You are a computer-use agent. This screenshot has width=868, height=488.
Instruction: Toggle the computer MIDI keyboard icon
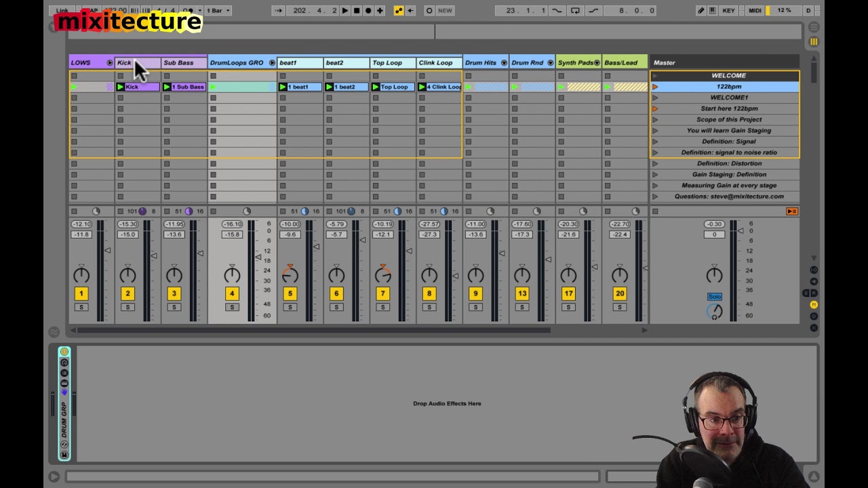click(712, 10)
